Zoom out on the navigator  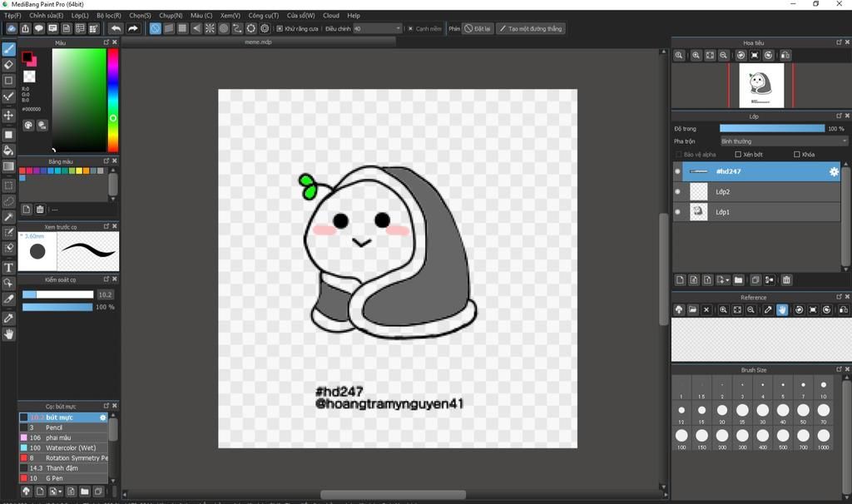(x=723, y=56)
